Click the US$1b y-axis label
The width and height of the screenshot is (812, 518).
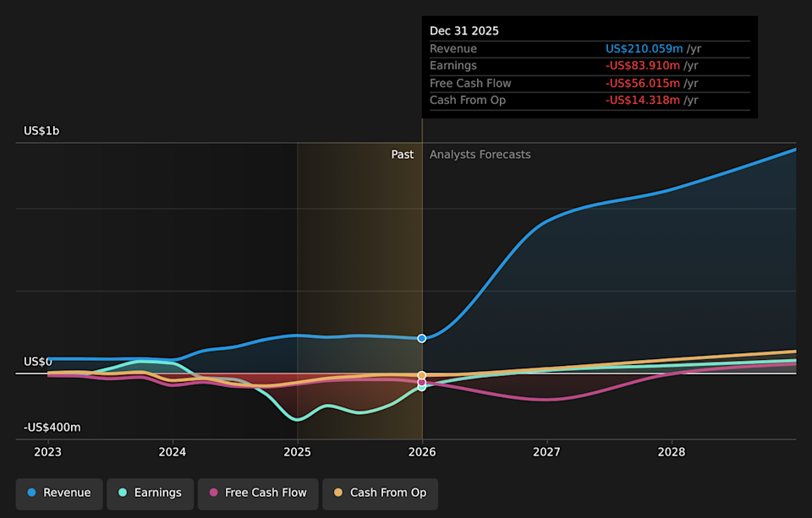pyautogui.click(x=41, y=131)
